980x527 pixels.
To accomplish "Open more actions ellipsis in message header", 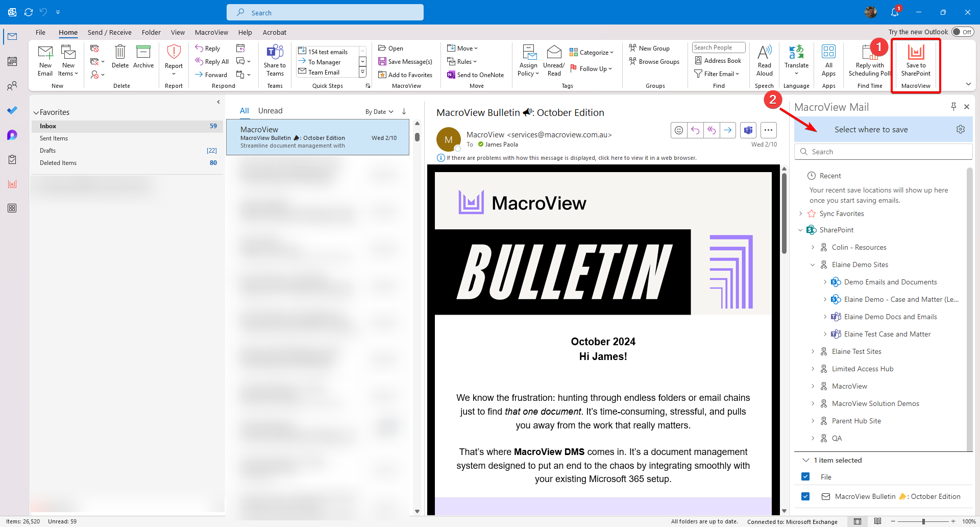I will (x=768, y=130).
